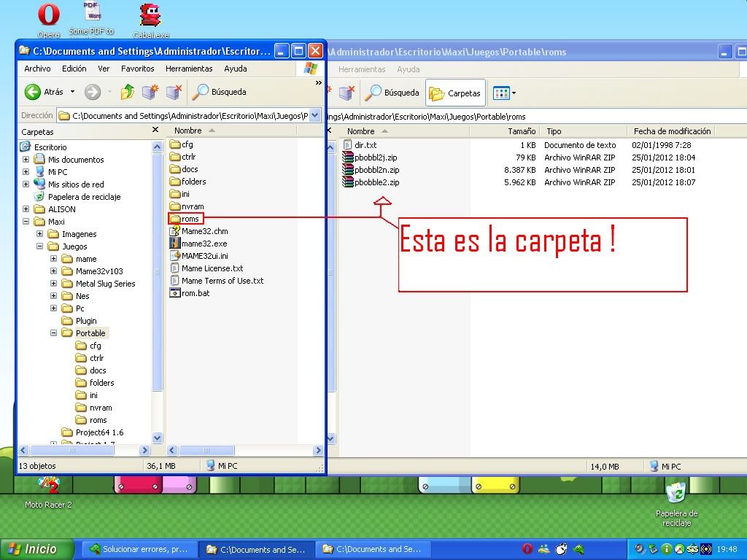
Task: Open the Opera desktop shortcut
Action: click(49, 20)
